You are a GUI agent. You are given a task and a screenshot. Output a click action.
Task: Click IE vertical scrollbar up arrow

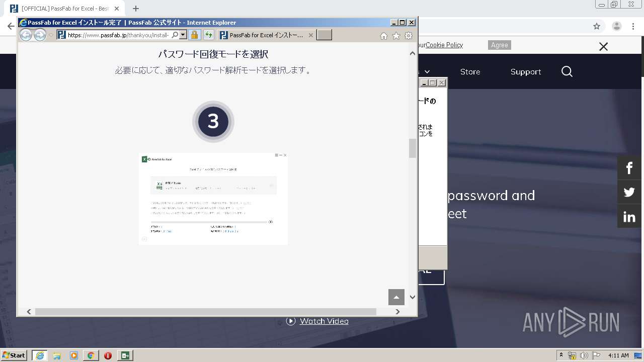coord(413,53)
